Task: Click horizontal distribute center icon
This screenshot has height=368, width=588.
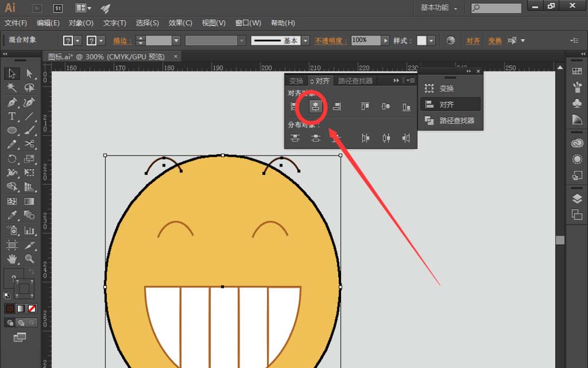Action: click(x=386, y=138)
